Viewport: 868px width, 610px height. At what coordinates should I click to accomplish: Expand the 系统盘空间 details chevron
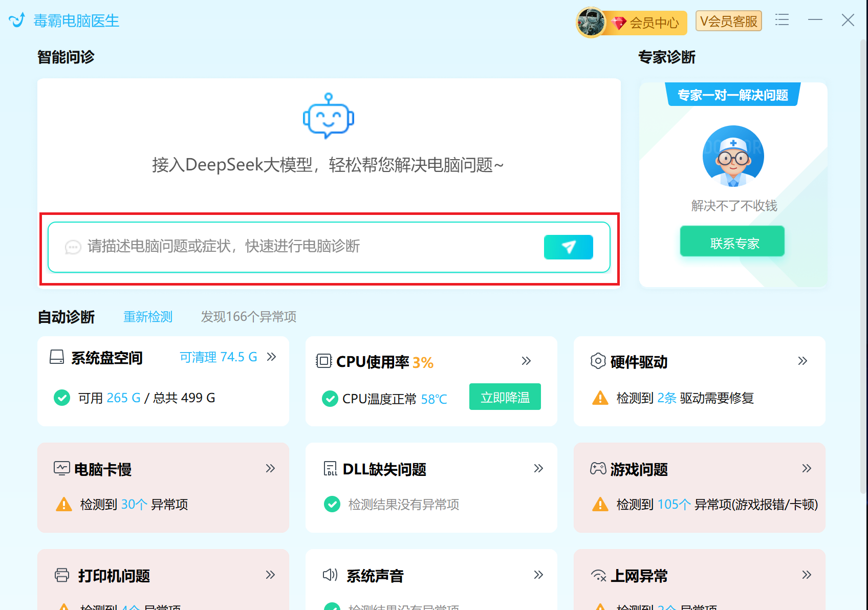pos(272,357)
